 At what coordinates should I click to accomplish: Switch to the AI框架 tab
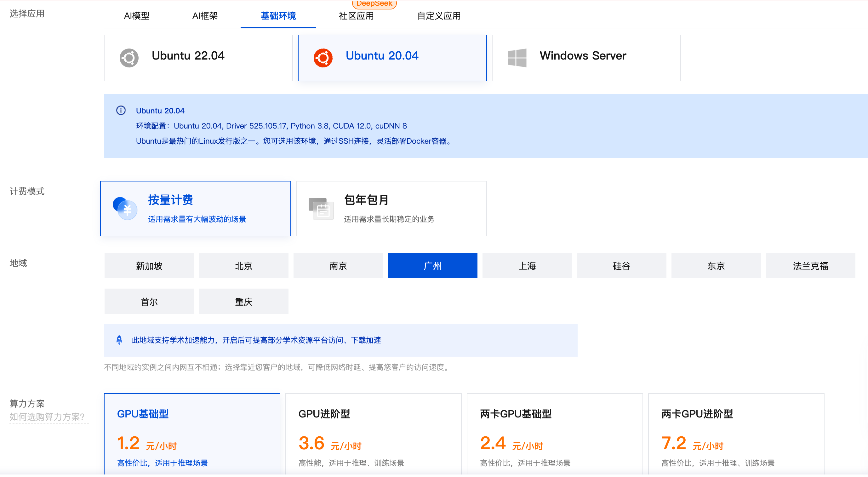(205, 16)
